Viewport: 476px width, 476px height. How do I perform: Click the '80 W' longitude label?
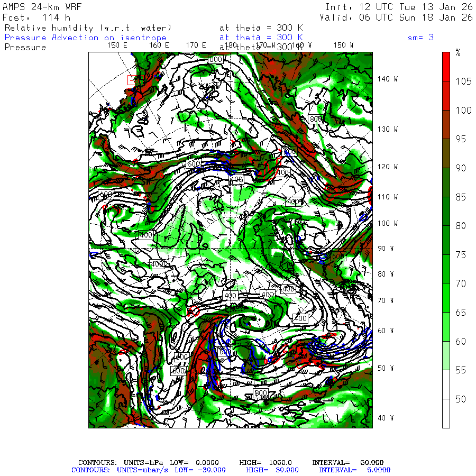click(386, 274)
